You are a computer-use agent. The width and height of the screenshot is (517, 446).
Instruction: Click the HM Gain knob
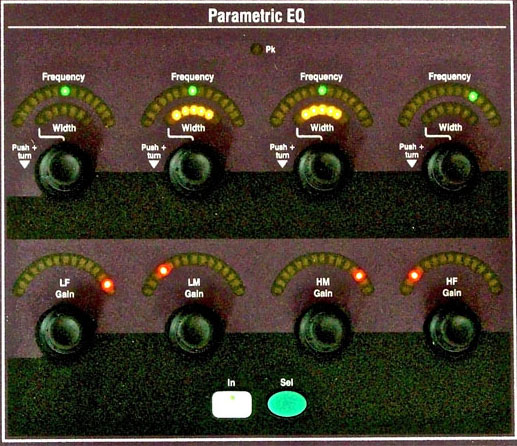(322, 330)
